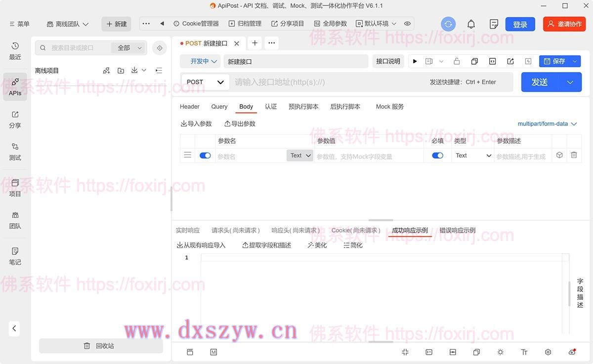593x364 pixels.
Task: Click the font size Tt icon
Action: [x=524, y=352]
